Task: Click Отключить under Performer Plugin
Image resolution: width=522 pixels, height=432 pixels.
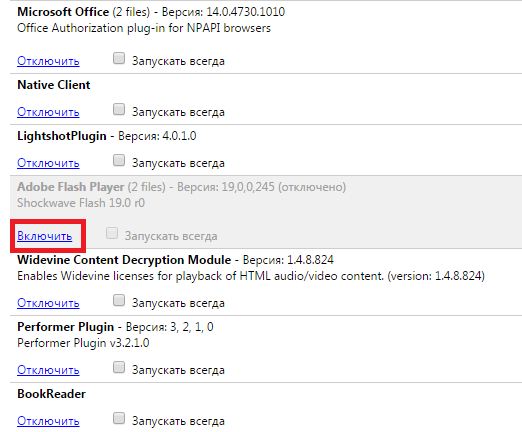Action: 48,370
